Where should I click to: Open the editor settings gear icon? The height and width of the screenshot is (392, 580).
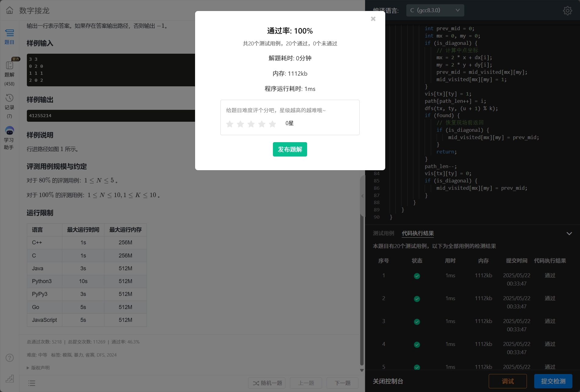tap(567, 11)
